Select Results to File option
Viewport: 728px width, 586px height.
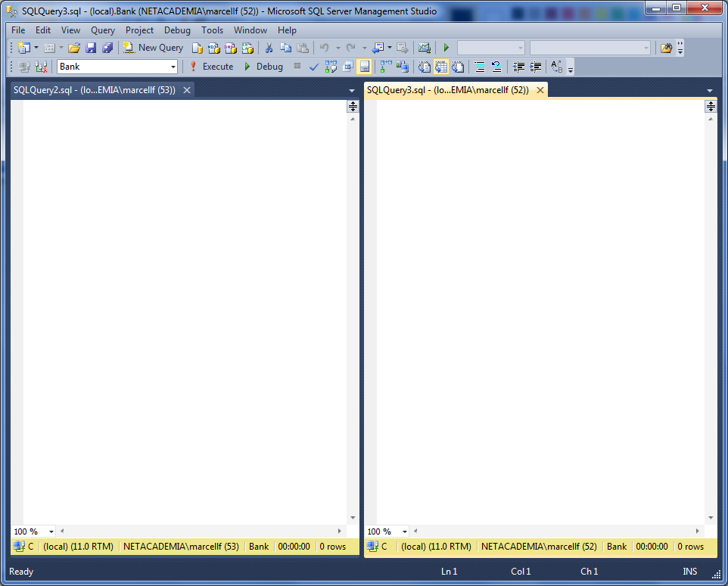click(458, 67)
